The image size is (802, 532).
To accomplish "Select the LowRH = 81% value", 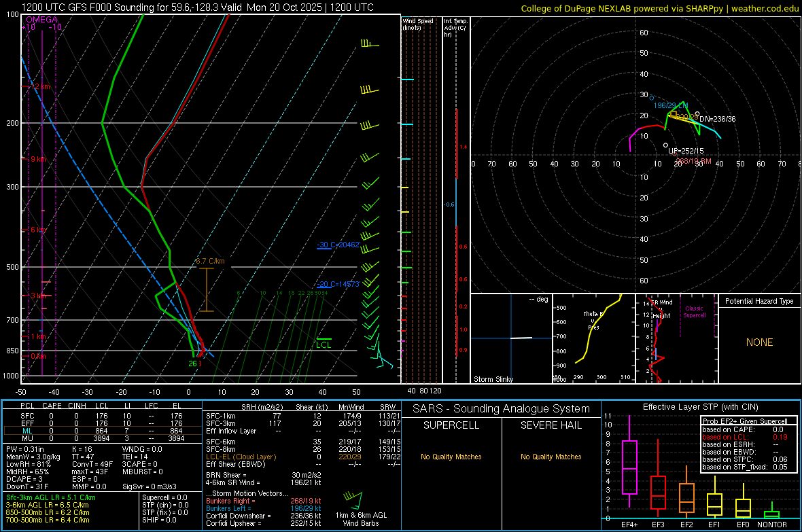I will 28,464.
